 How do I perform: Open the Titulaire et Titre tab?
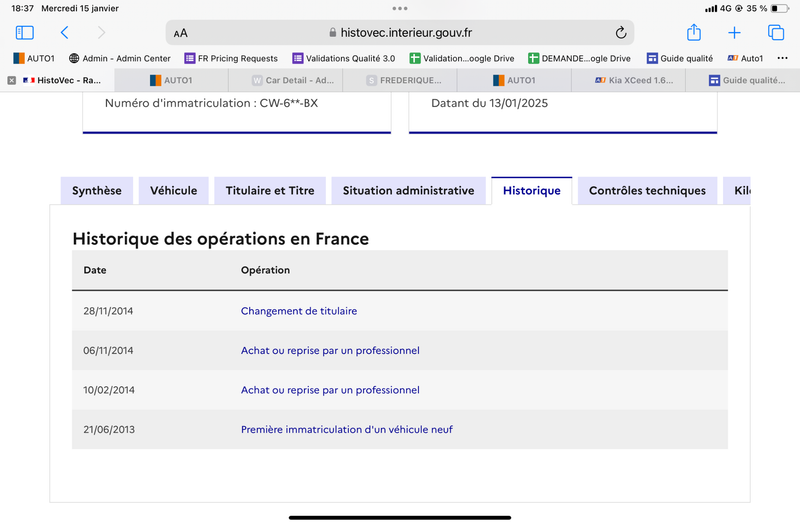pos(270,191)
